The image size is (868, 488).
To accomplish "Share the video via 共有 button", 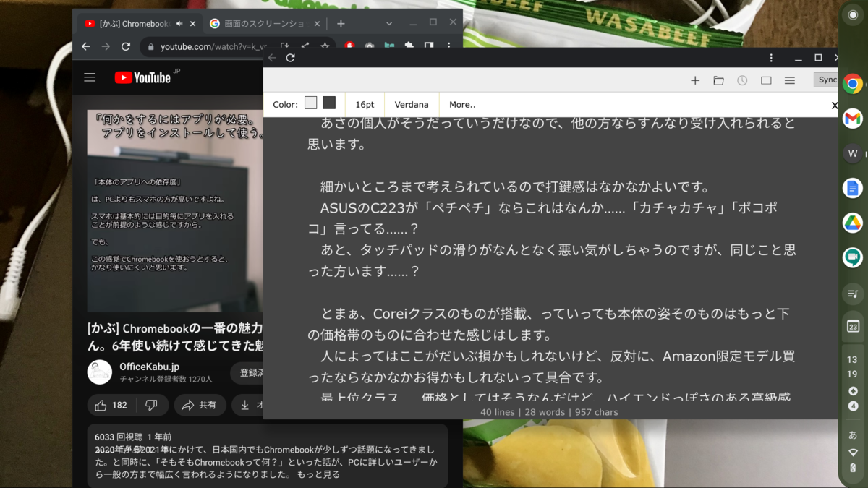I will click(x=200, y=405).
